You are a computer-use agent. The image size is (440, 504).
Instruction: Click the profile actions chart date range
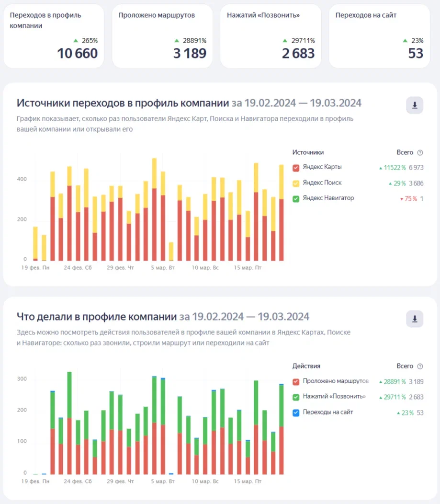click(x=244, y=317)
